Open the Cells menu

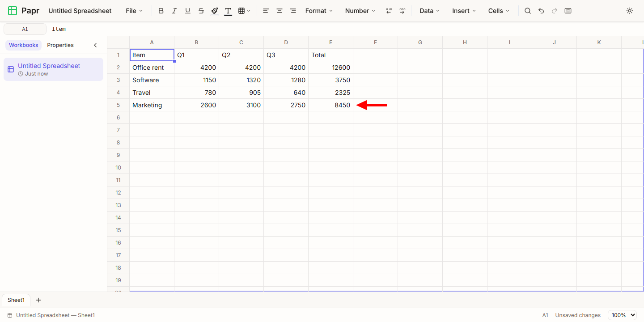(x=499, y=11)
